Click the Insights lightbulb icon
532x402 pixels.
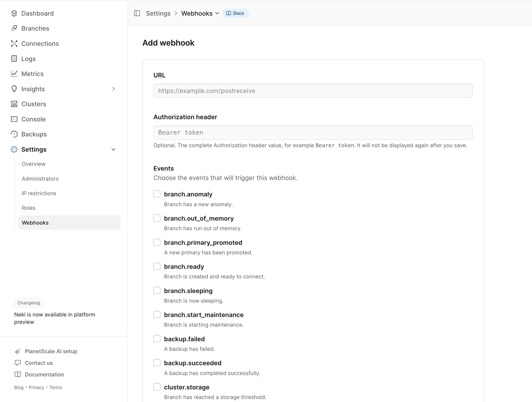(x=14, y=89)
